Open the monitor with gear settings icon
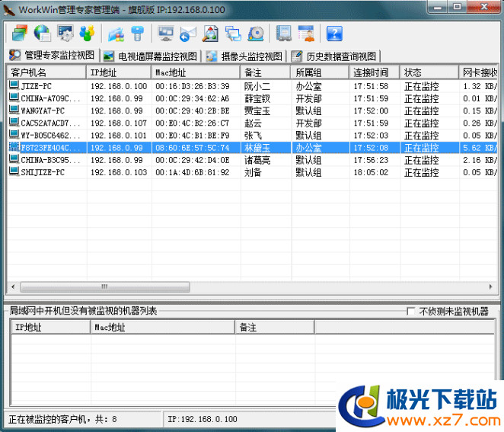Viewport: 504px width, 432px height. pos(65,33)
